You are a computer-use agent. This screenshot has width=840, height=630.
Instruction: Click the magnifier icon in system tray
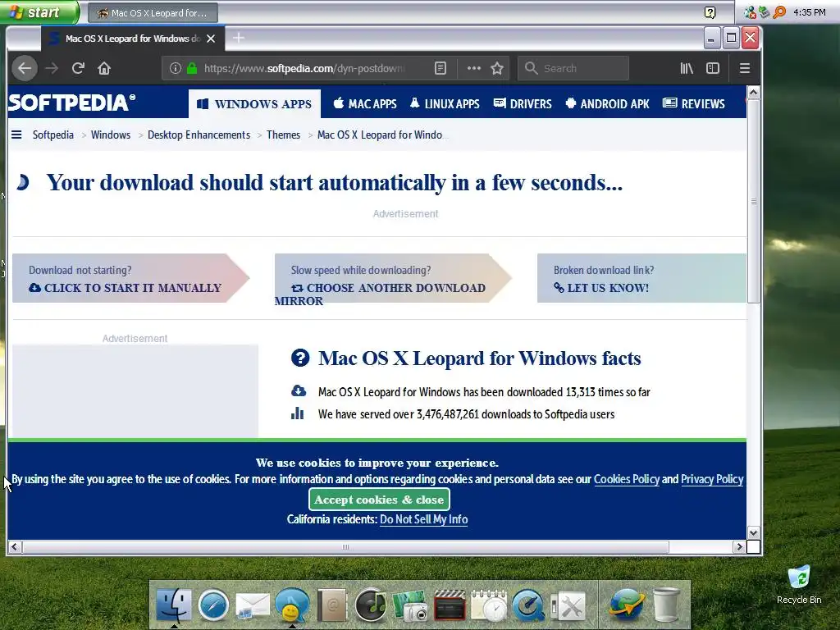[779, 11]
